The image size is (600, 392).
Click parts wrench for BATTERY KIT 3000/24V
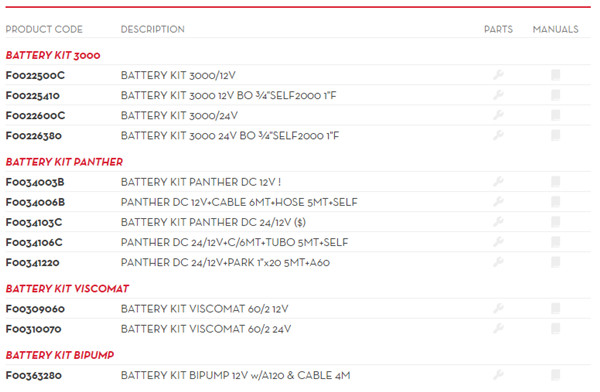click(x=498, y=115)
